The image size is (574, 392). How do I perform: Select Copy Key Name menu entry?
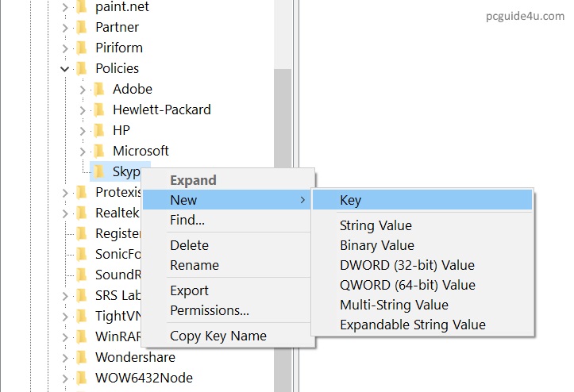[218, 336]
